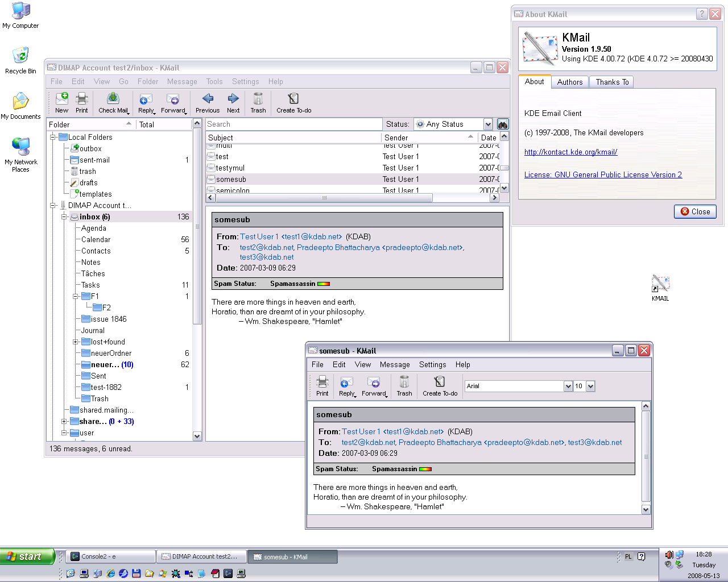Image resolution: width=728 pixels, height=582 pixels.
Task: Switch to the Authors tab
Action: (570, 82)
